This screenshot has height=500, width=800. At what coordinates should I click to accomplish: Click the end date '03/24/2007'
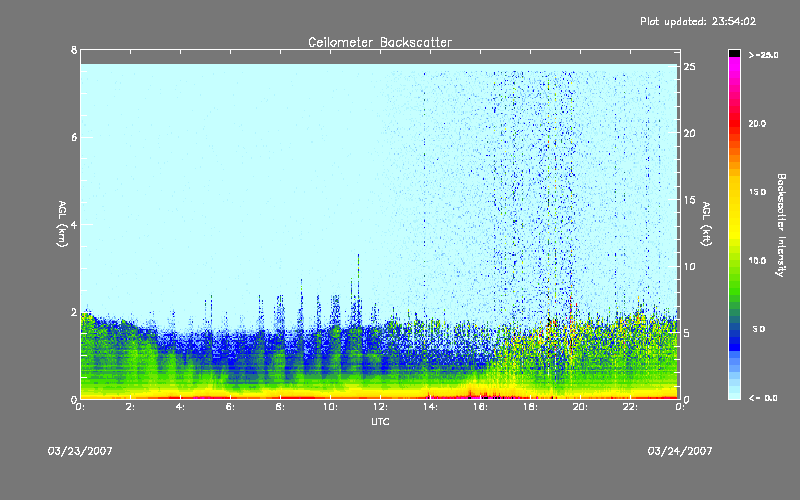point(680,451)
